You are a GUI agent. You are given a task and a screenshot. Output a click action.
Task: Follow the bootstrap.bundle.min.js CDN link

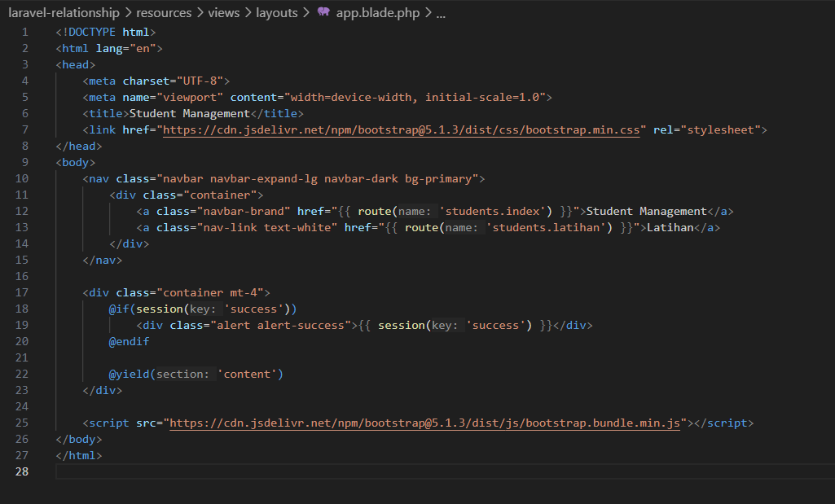click(424, 423)
